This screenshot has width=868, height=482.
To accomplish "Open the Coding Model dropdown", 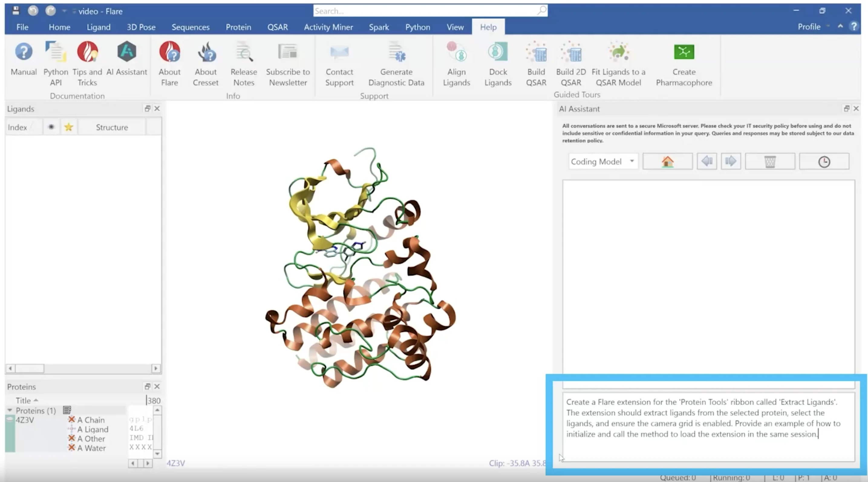I will pyautogui.click(x=603, y=162).
